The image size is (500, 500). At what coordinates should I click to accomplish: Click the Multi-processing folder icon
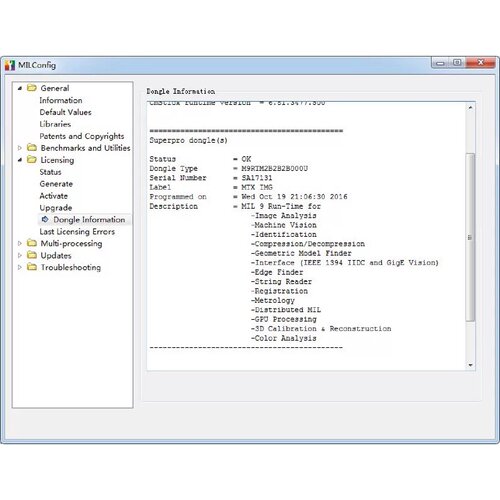pos(32,243)
